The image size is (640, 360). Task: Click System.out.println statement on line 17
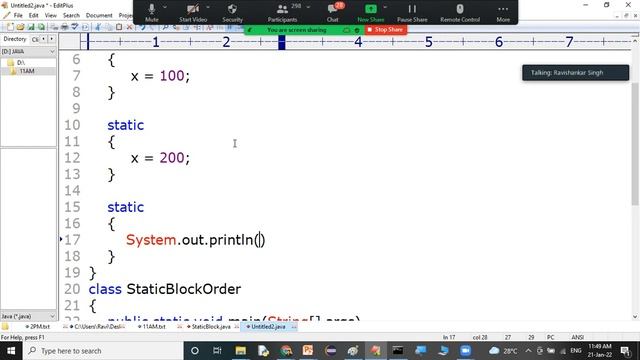(x=196, y=240)
